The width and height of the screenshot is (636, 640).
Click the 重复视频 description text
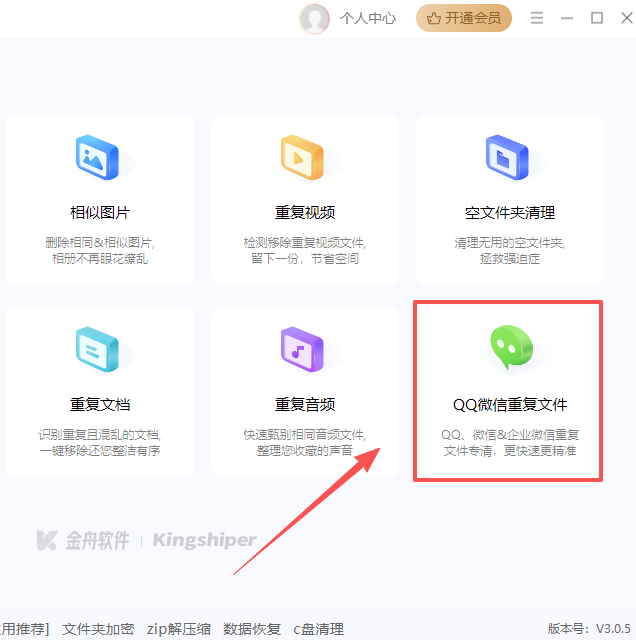(x=304, y=251)
